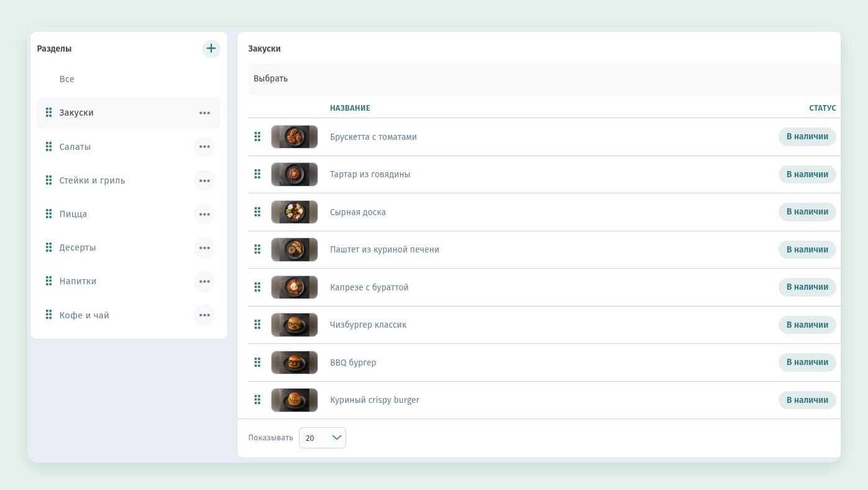Click the Паштет из куриной печени item name
The image size is (868, 490).
tap(385, 249)
